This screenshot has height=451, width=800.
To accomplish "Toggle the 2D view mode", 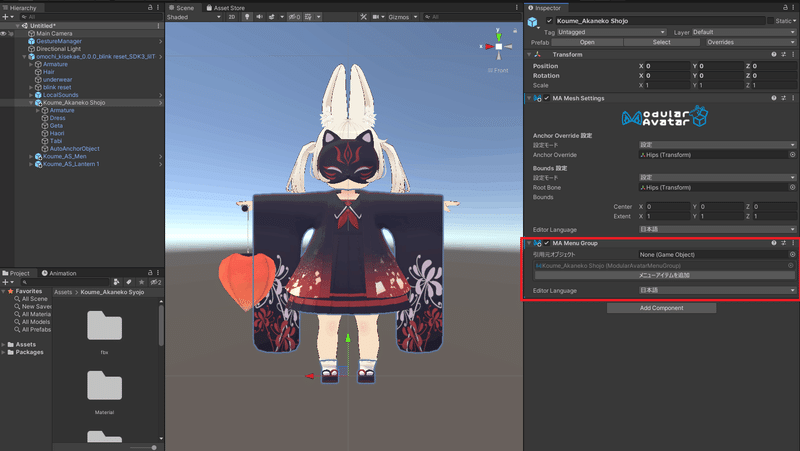I will coord(232,17).
